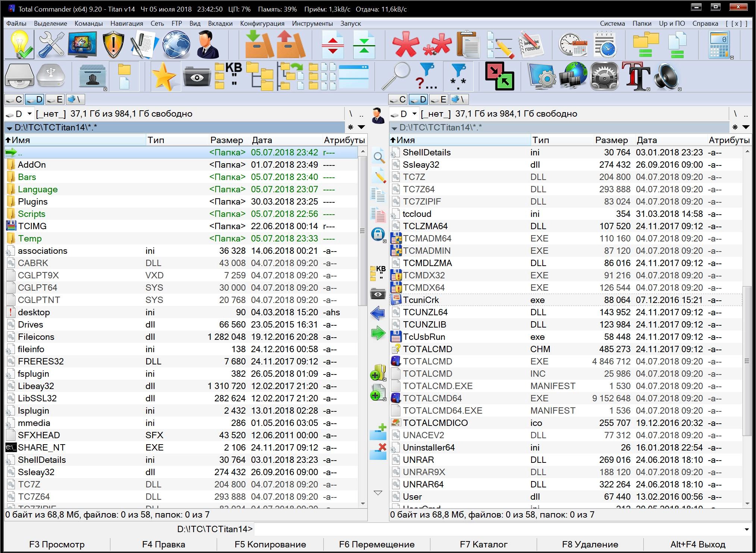Open the Справка menu
The width and height of the screenshot is (756, 553).
(705, 23)
